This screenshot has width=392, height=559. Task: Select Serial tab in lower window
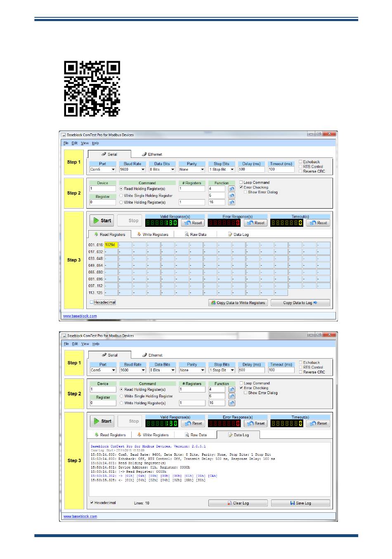[x=110, y=355]
